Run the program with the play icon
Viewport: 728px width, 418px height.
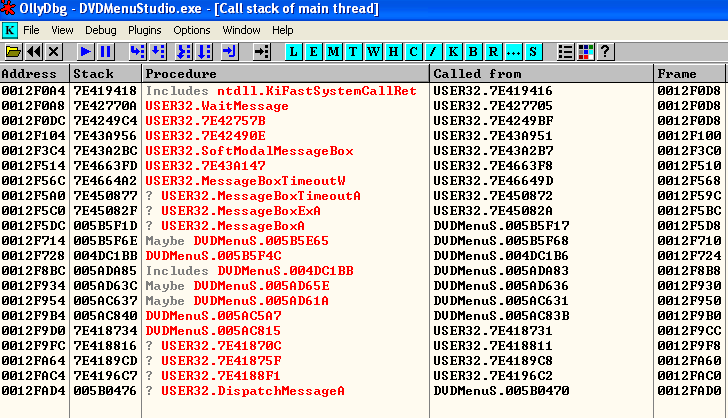[85, 52]
